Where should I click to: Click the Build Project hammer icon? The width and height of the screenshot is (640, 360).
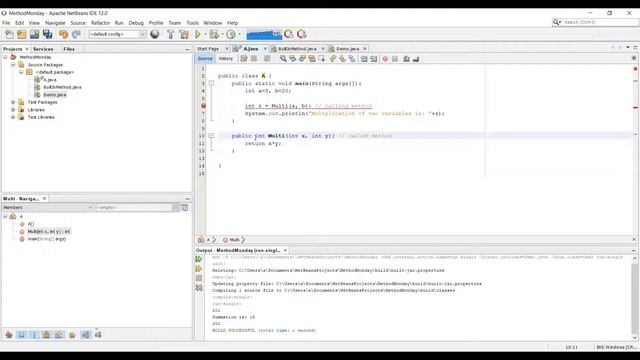click(x=171, y=34)
